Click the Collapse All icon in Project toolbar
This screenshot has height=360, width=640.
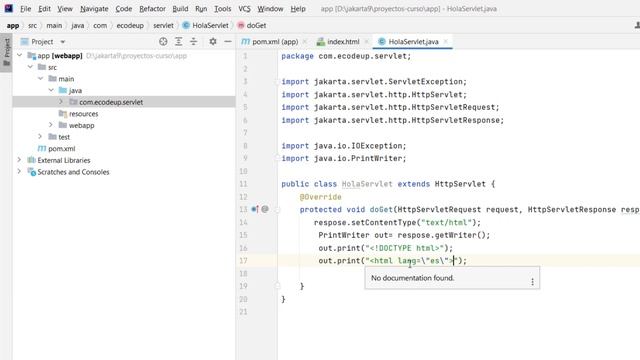pos(193,41)
